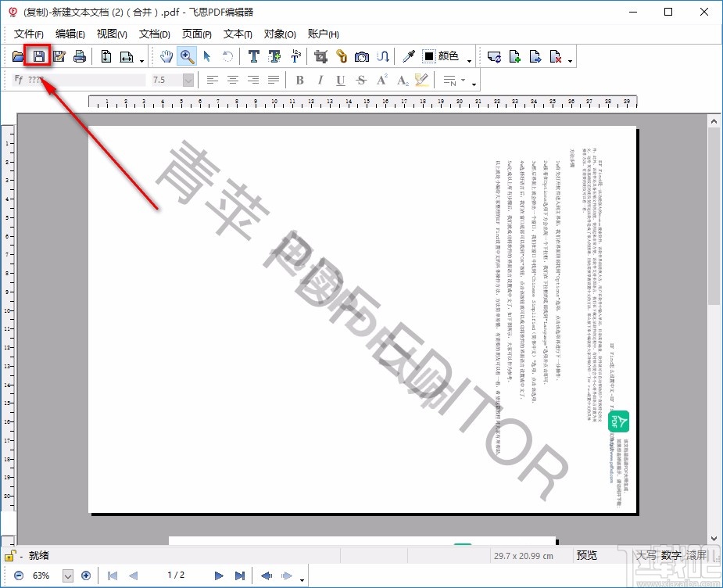Apply subscript formatting A₂
This screenshot has width=723, height=588.
click(403, 81)
